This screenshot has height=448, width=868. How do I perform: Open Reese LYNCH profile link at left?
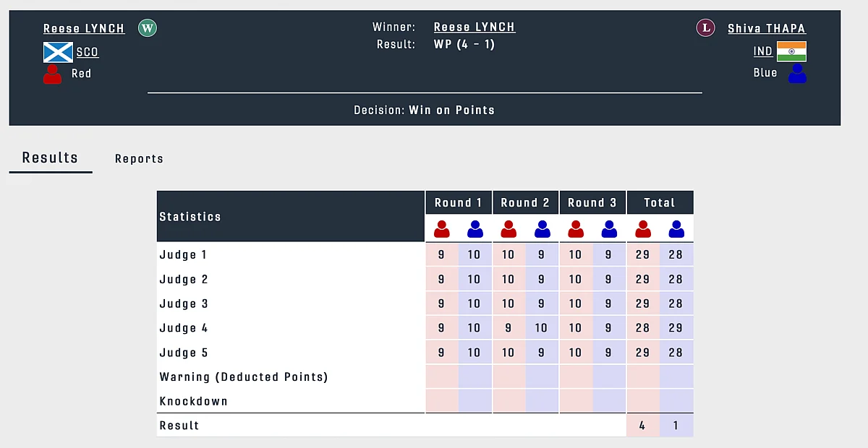pyautogui.click(x=84, y=29)
